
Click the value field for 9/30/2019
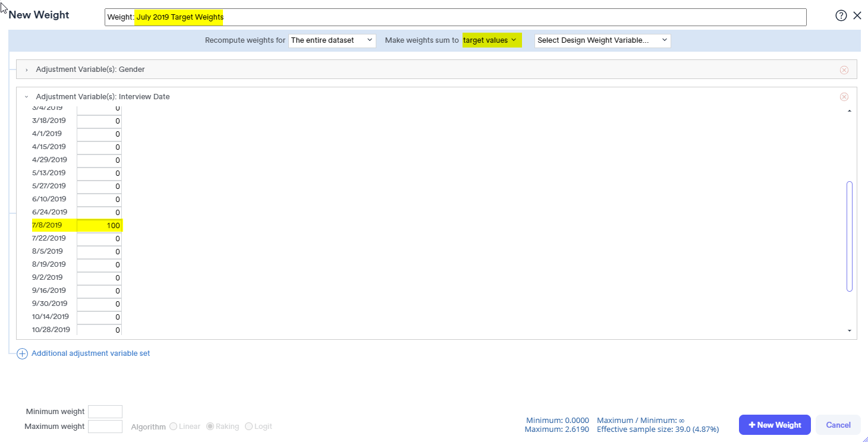[x=99, y=304]
